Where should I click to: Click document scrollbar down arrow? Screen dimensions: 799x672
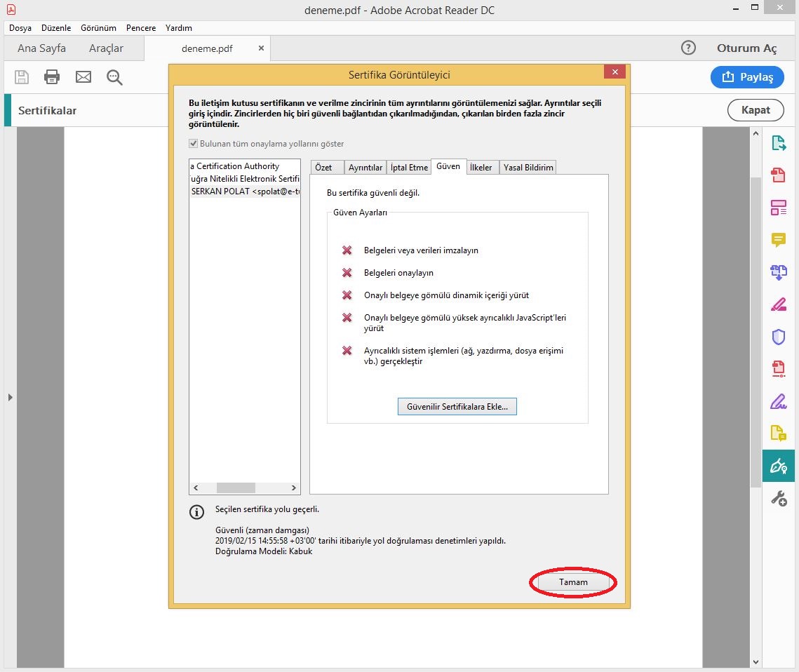756,661
